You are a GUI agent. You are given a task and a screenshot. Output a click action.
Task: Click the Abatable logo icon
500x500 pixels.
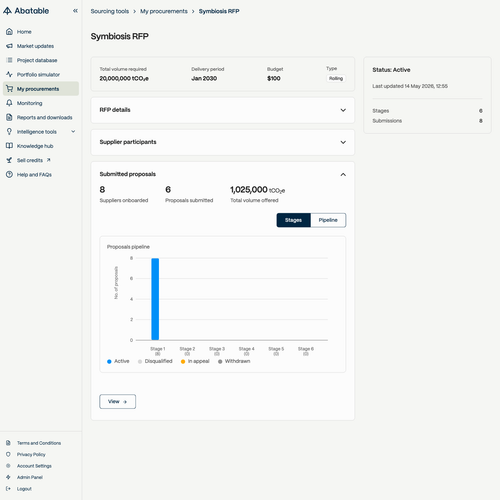(x=7, y=11)
